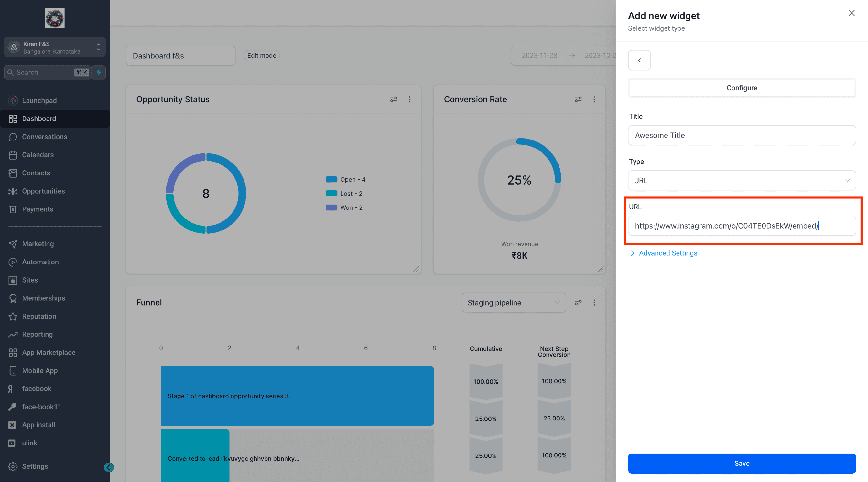Click the Won - 2 legend swatch

pyautogui.click(x=331, y=208)
